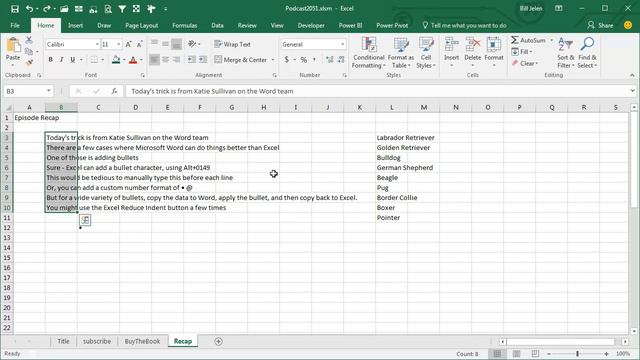Screen dimensions: 640x360
Task: Open the Name Box dropdown
Action: point(49,91)
